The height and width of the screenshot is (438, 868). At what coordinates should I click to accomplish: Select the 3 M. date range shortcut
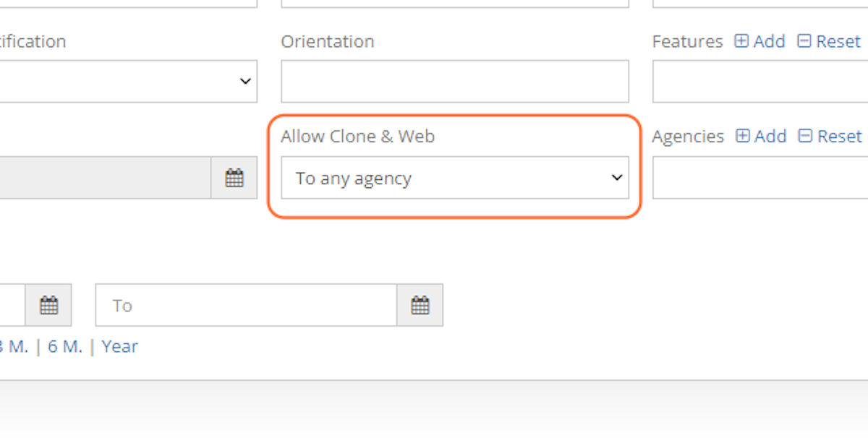13,347
